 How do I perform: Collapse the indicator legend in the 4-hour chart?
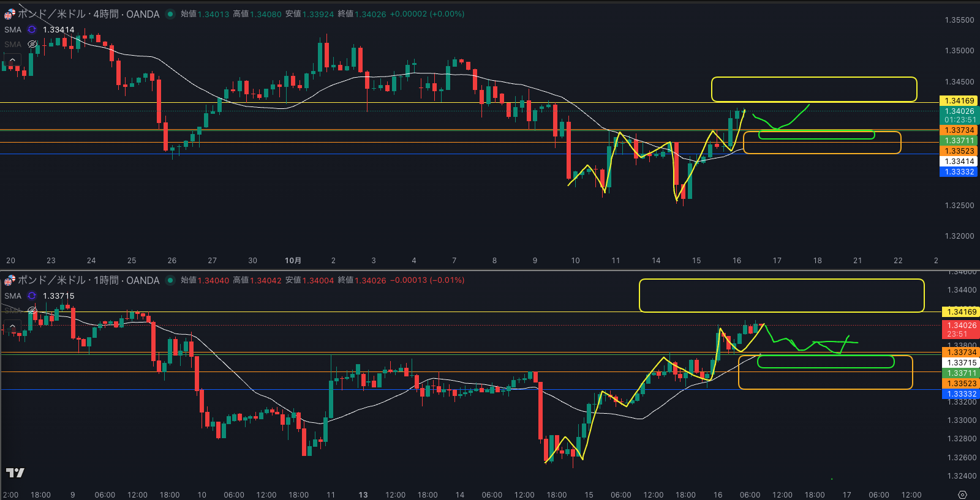[x=12, y=60]
